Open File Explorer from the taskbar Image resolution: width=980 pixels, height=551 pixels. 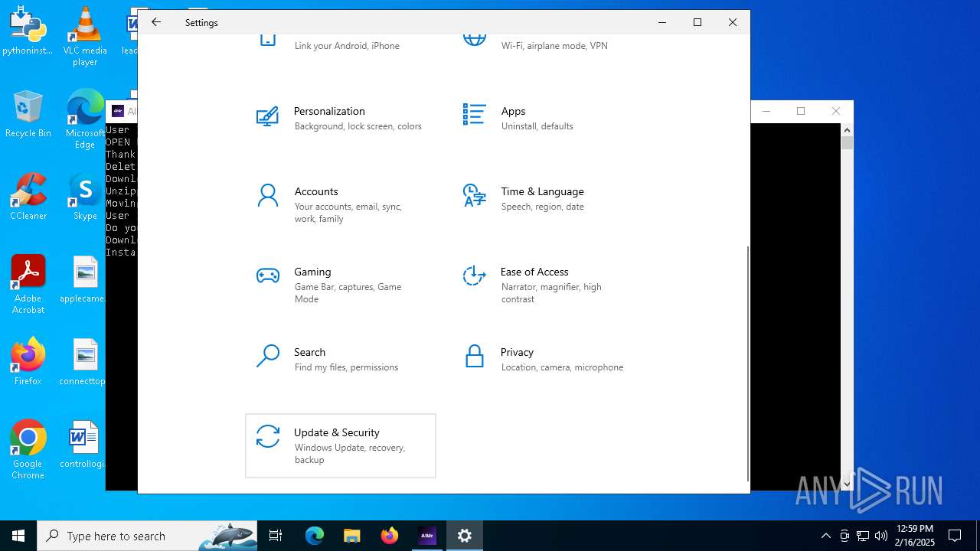coord(351,536)
